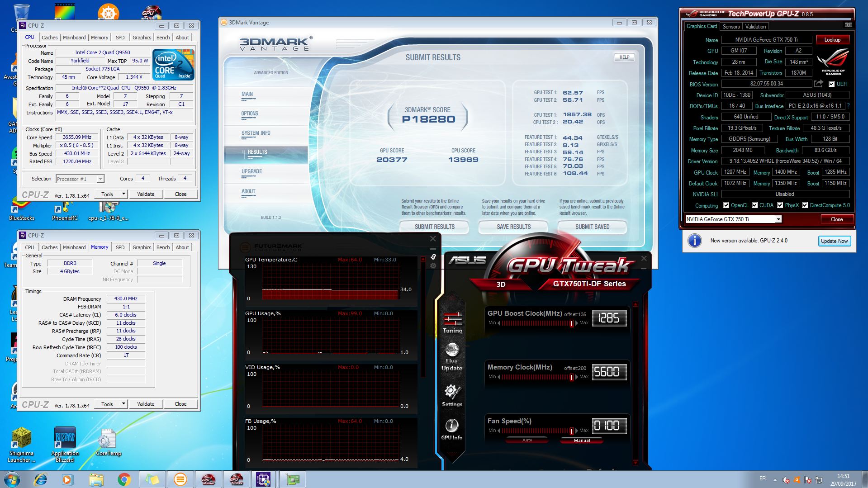This screenshot has height=488, width=868.
Task: Click Save Results button in 3DMark
Action: pos(513,227)
